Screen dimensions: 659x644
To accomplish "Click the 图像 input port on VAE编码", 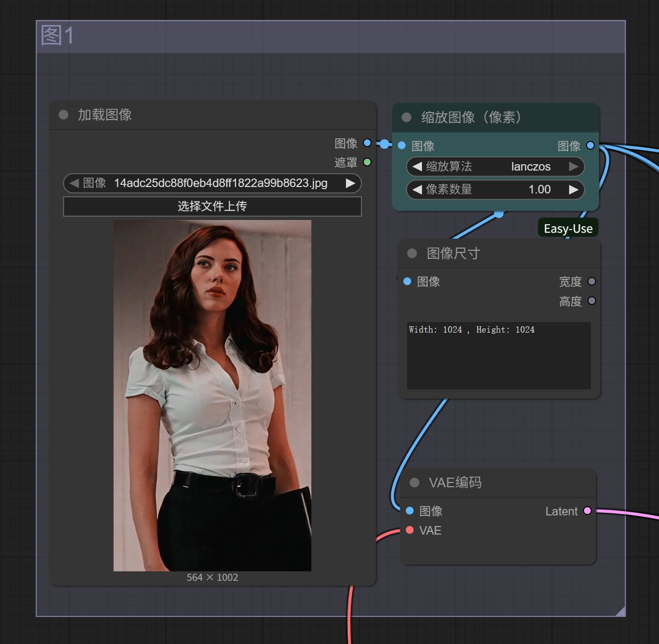I will click(410, 511).
